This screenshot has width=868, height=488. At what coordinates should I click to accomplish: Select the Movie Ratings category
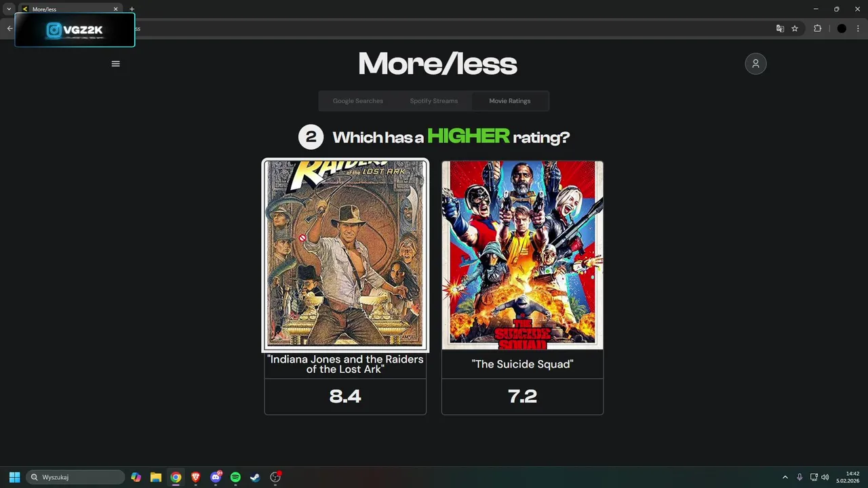(510, 101)
